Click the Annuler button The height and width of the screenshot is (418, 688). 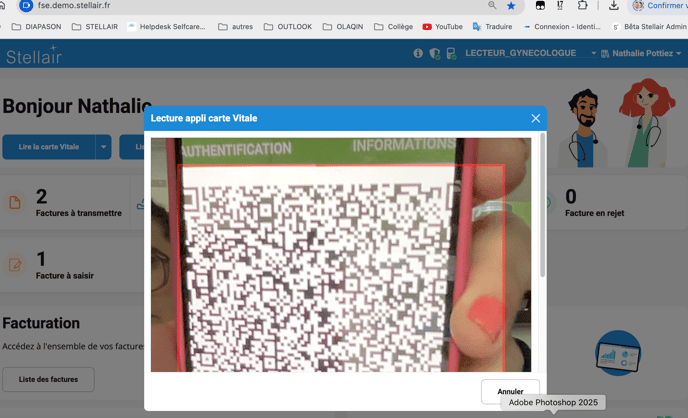pyautogui.click(x=510, y=391)
